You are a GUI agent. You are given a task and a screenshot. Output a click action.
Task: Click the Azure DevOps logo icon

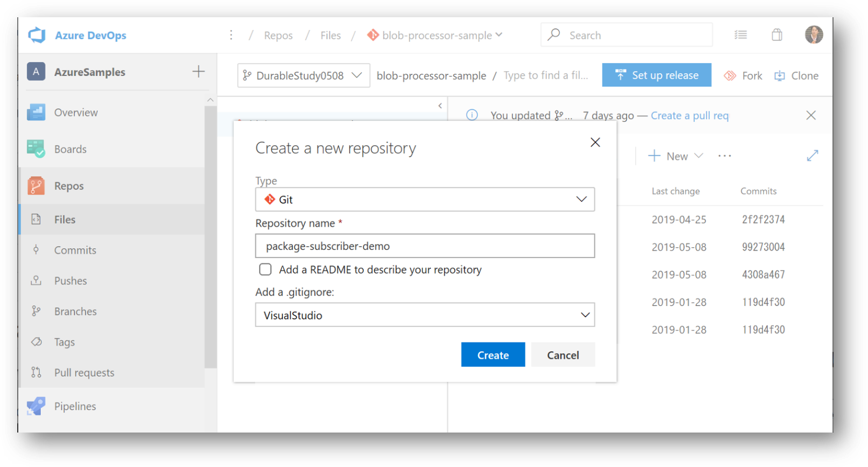click(x=37, y=35)
